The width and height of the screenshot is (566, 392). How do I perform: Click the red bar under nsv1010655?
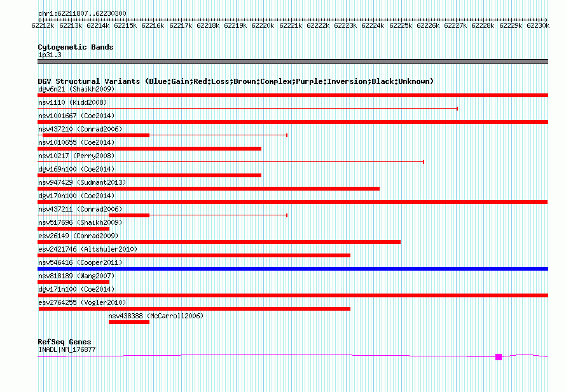click(x=149, y=149)
